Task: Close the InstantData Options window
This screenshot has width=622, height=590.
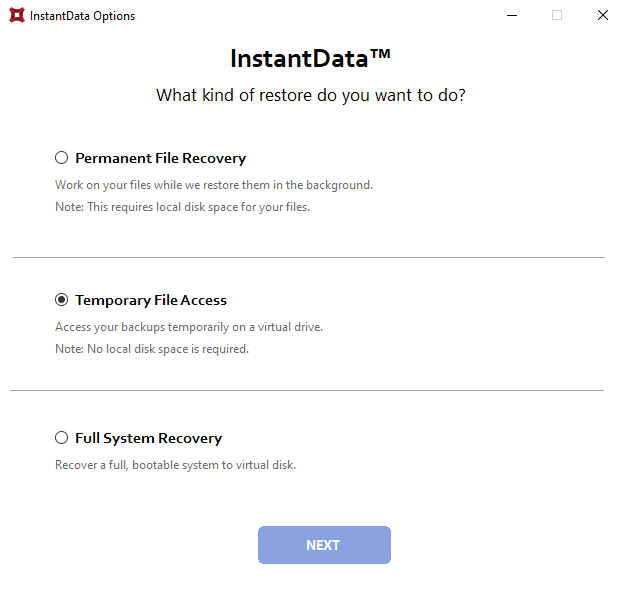Action: 603,15
